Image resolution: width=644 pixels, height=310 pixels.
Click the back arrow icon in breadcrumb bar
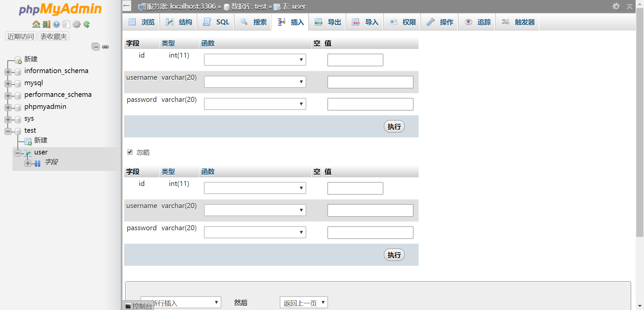(126, 6)
